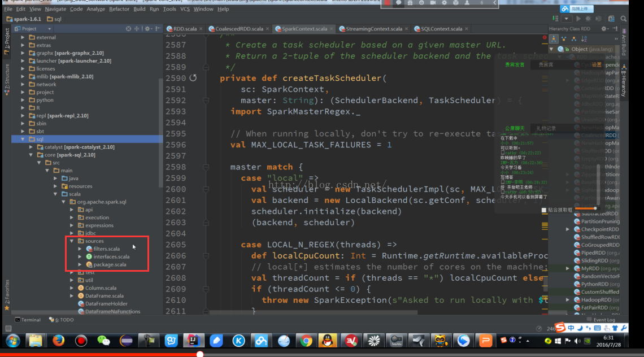Click the recursive call gutter icon at line 2590

point(193,77)
